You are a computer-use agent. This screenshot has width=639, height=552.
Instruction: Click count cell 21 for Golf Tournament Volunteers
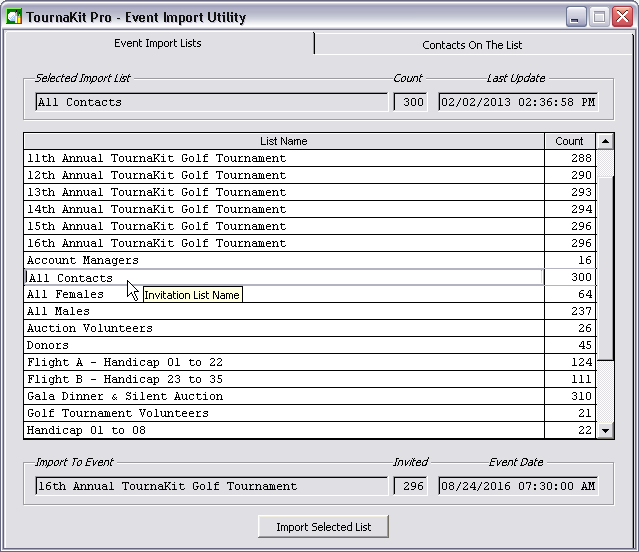tap(570, 413)
